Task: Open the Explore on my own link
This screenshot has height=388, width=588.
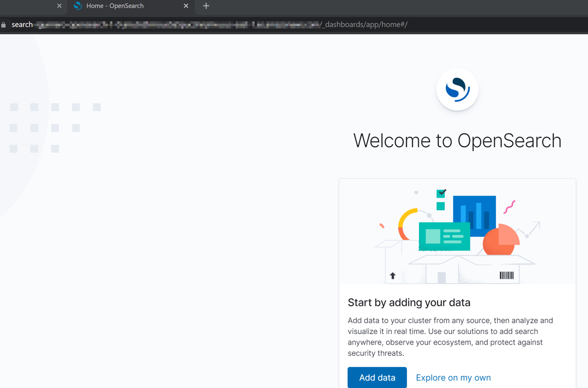Action: (453, 378)
